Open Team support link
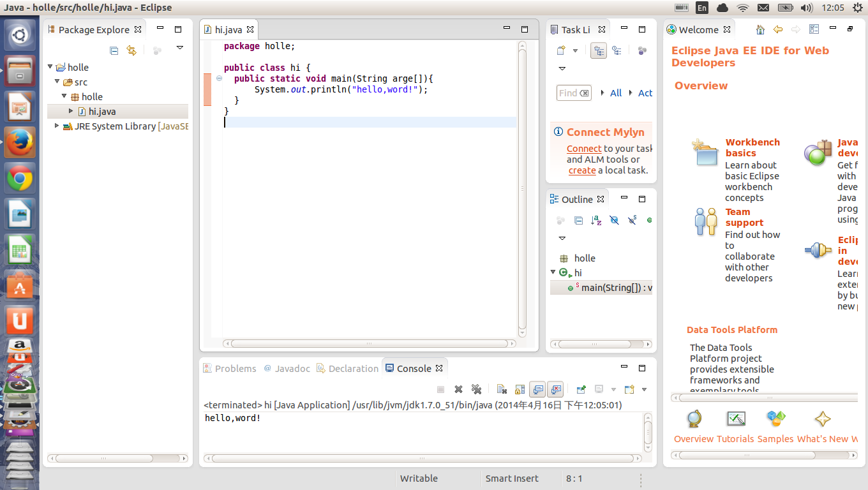The height and width of the screenshot is (490, 868). [x=744, y=217]
